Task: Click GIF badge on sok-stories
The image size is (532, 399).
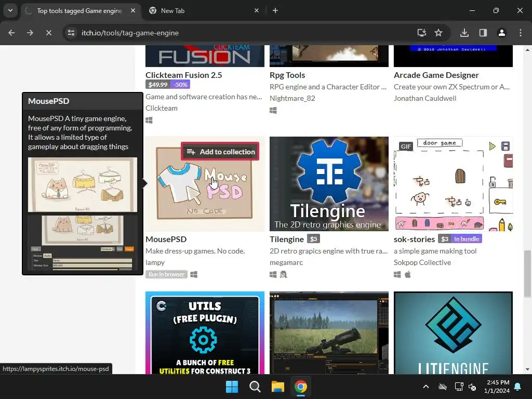Action: (x=406, y=146)
